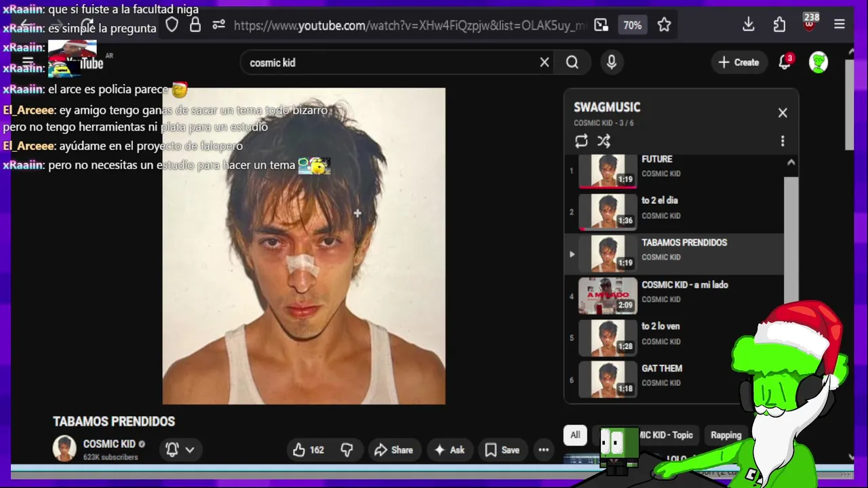Screen dimensions: 868x488
Task: Click the YouTube URL address bar
Action: pyautogui.click(x=410, y=26)
